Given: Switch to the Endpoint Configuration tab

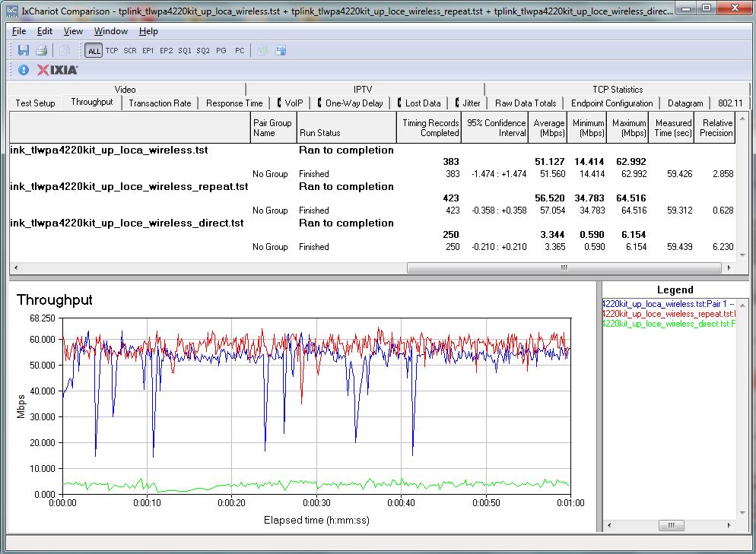Looking at the screenshot, I should coord(611,103).
